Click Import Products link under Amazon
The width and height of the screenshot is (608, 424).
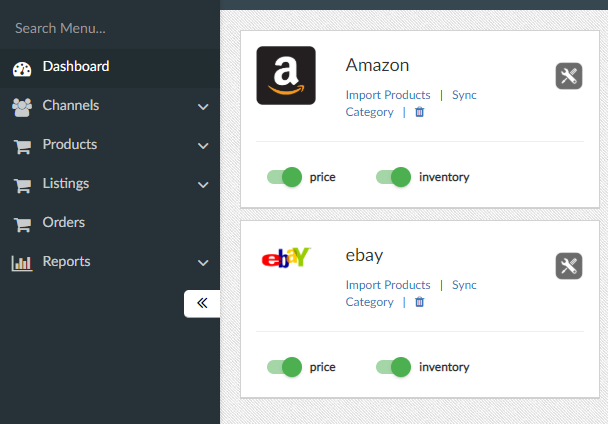[x=388, y=95]
